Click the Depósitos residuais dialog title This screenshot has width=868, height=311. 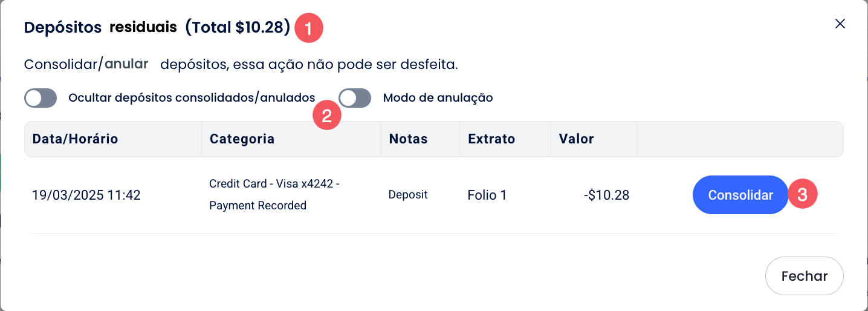[157, 28]
